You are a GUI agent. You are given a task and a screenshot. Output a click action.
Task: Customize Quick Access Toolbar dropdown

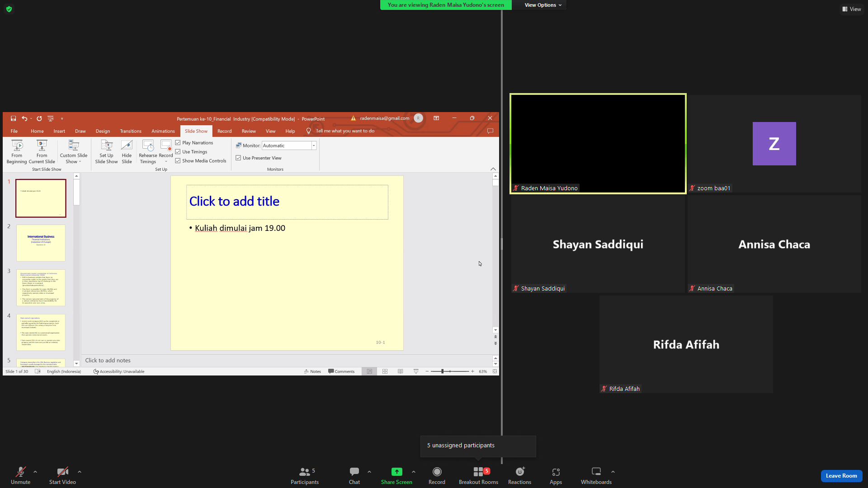pos(62,119)
